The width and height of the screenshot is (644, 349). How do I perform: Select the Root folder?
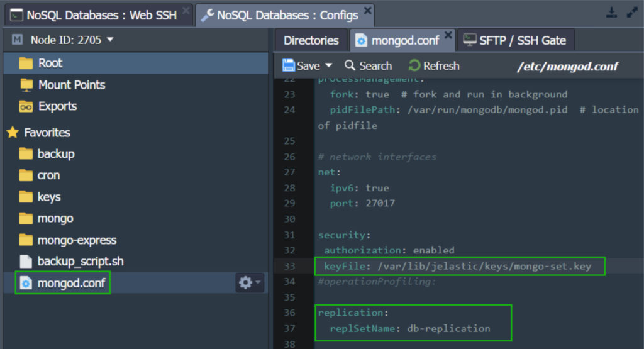pos(136,64)
